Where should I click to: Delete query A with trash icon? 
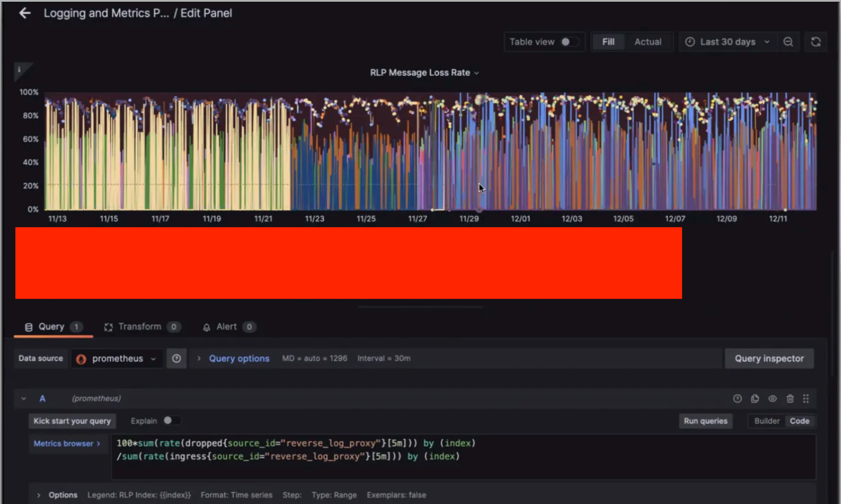(790, 399)
